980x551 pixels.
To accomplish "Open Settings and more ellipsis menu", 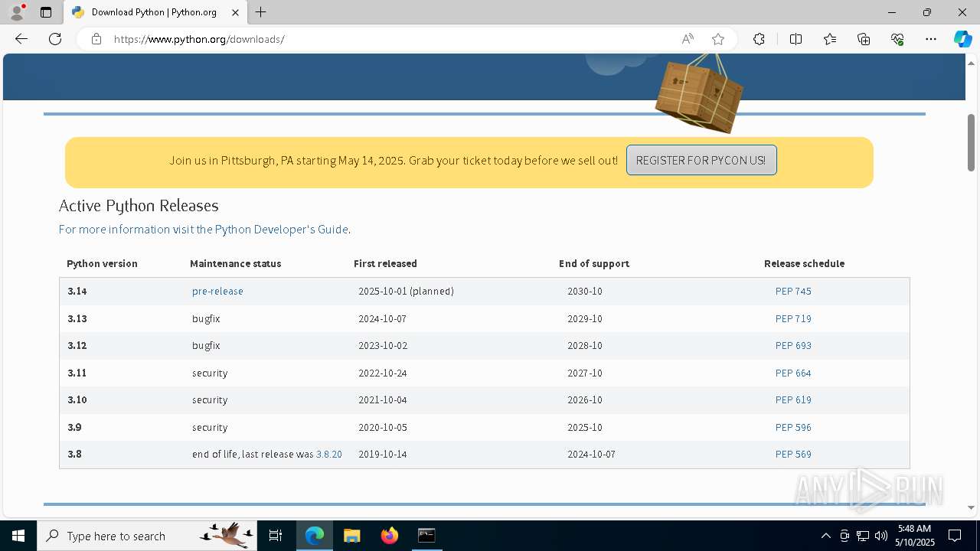I will pyautogui.click(x=931, y=39).
